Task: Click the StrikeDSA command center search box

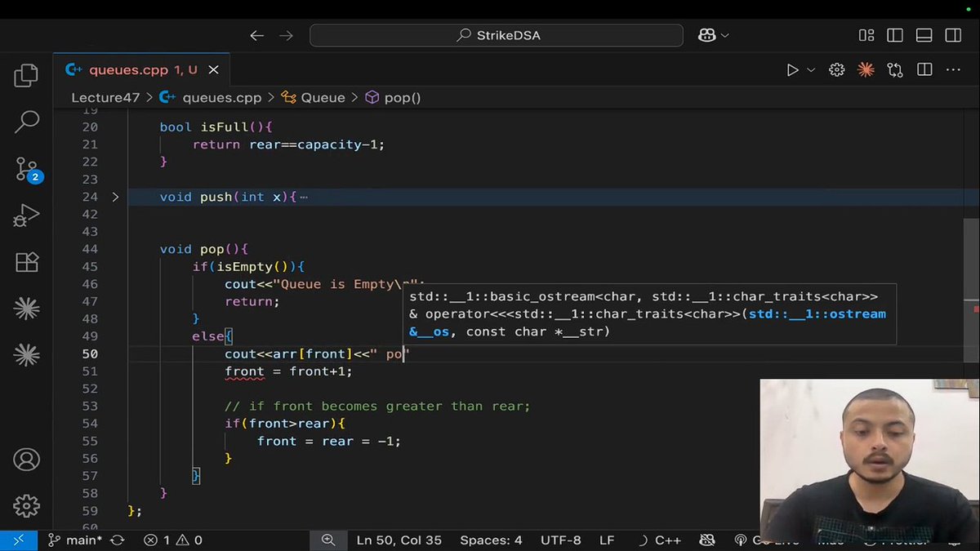Action: (498, 35)
